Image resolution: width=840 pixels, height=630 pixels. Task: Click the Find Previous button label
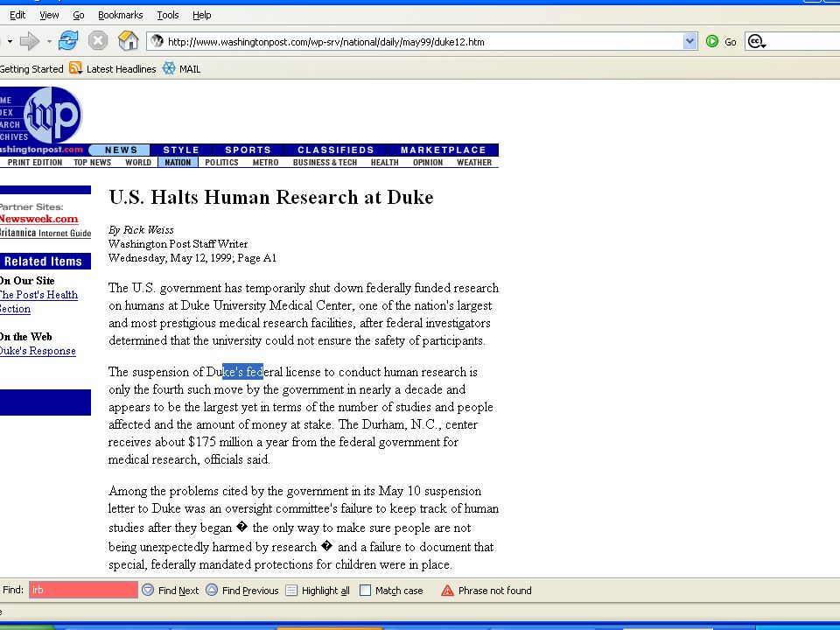pyautogui.click(x=250, y=591)
